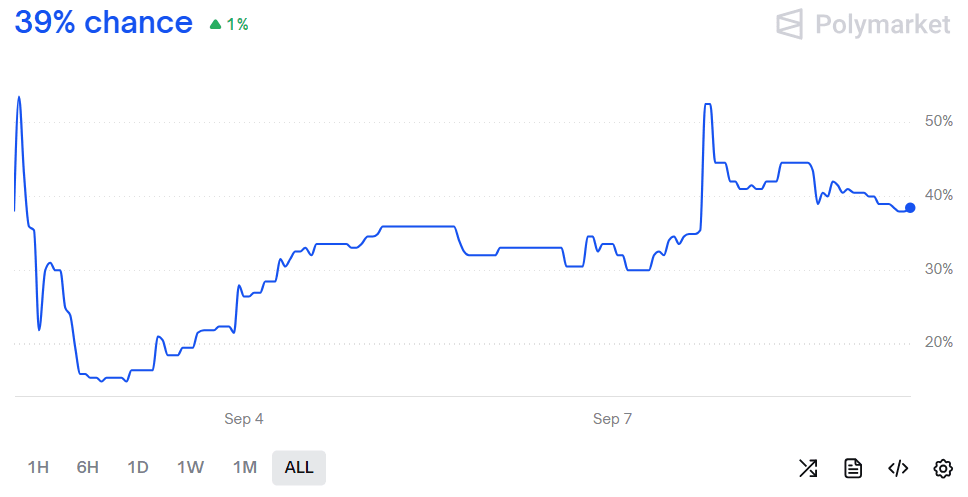
Task: Select the 1M time range
Action: (245, 467)
